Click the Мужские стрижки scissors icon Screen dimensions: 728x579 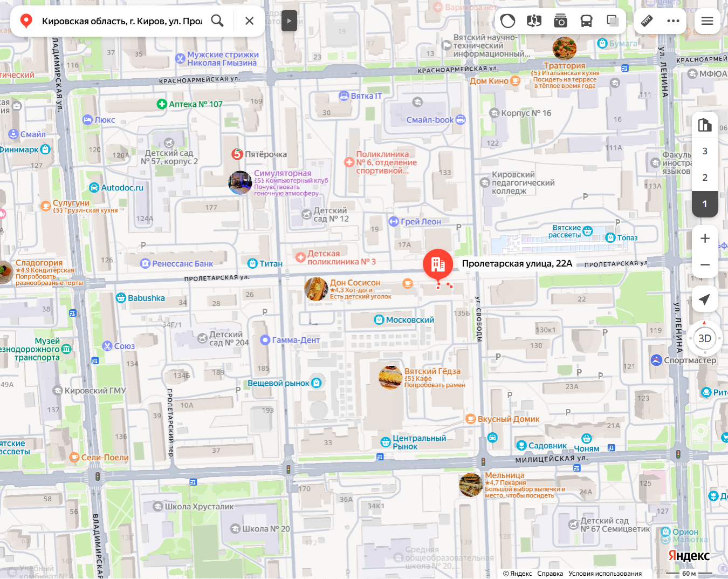tap(181, 59)
